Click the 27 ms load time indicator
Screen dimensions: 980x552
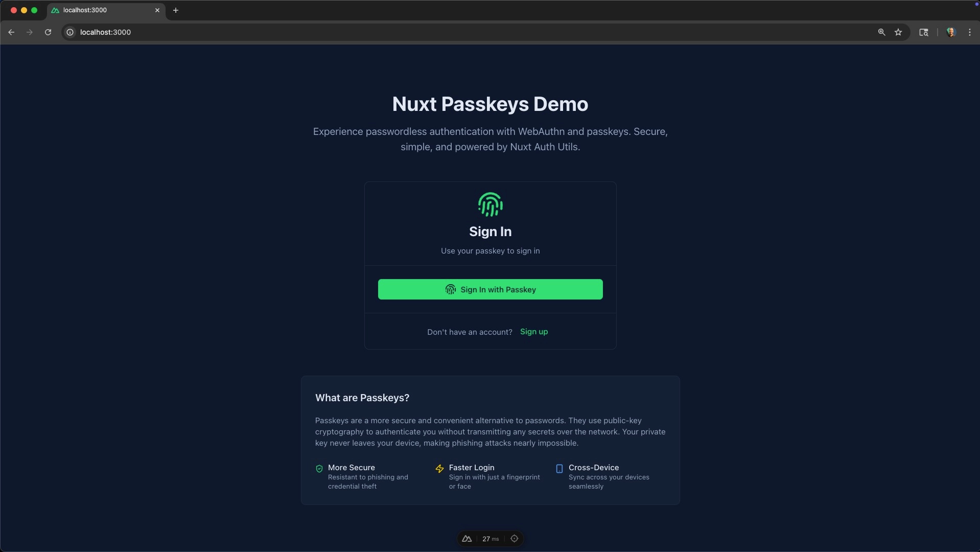coord(490,539)
